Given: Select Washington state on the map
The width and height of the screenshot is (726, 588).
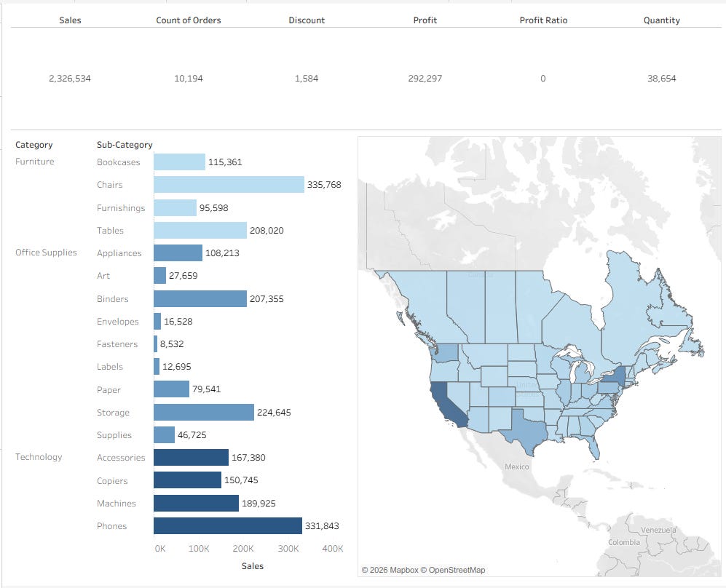Looking at the screenshot, I should pos(445,355).
